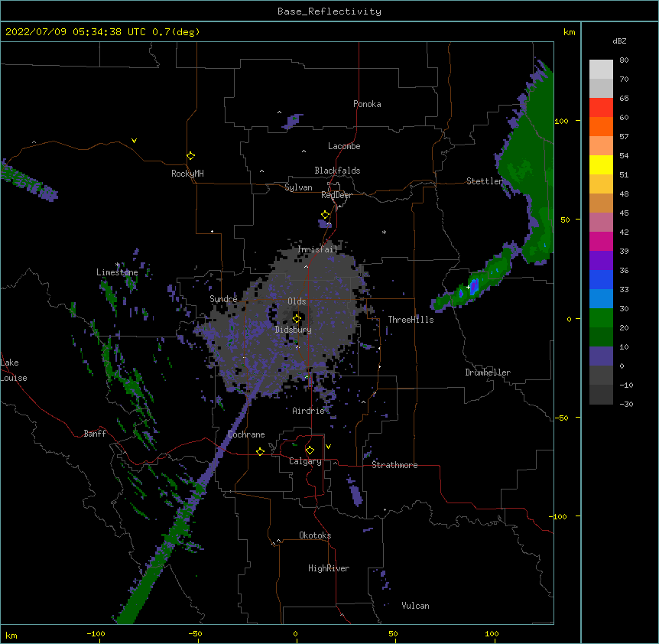This screenshot has height=644, width=659.
Task: Click the yellow V marker northwest of RockyMH
Action: (x=134, y=141)
